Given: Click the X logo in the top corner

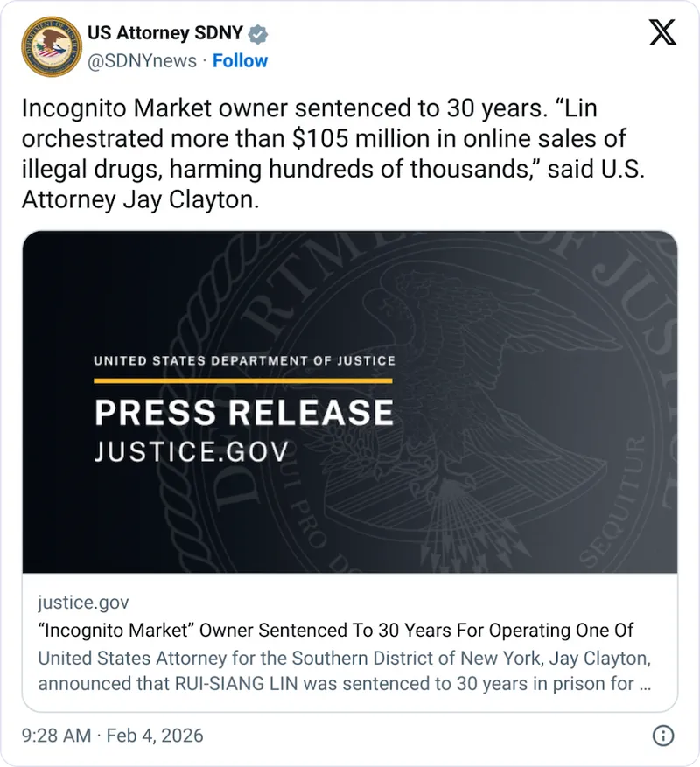Looking at the screenshot, I should click(x=664, y=33).
